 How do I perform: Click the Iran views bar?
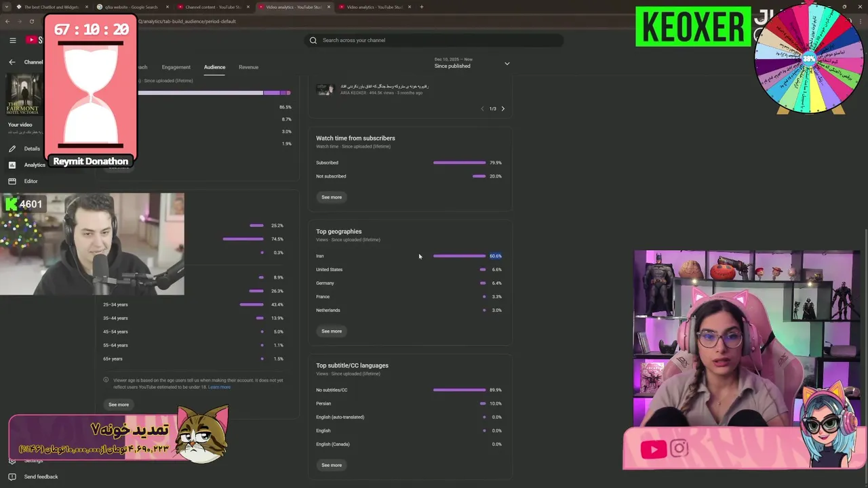(459, 256)
